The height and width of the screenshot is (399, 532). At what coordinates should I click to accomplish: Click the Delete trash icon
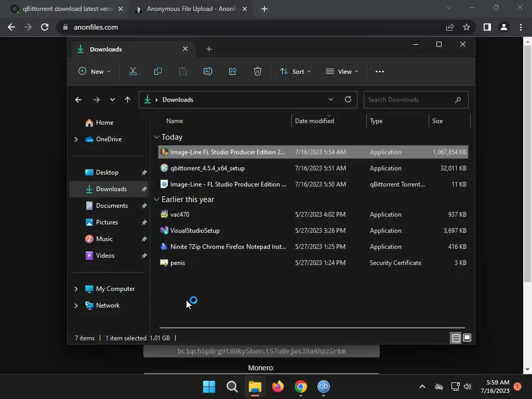[x=258, y=71]
